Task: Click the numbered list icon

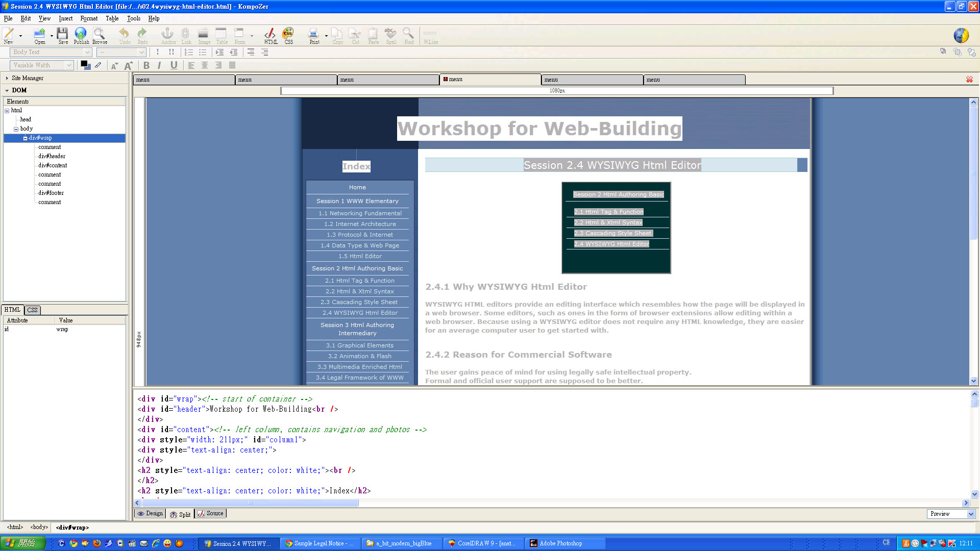Action: [x=188, y=52]
